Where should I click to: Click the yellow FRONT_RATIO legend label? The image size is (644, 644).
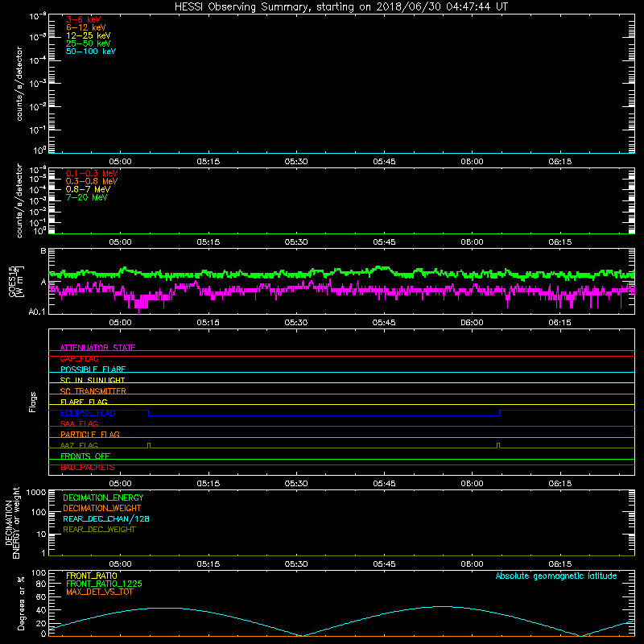(92, 576)
